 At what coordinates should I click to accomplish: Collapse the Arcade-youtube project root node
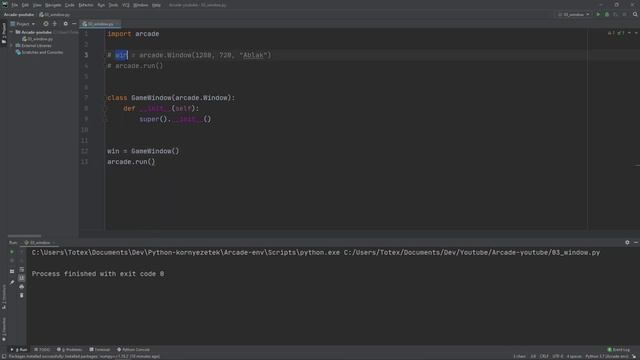11,32
